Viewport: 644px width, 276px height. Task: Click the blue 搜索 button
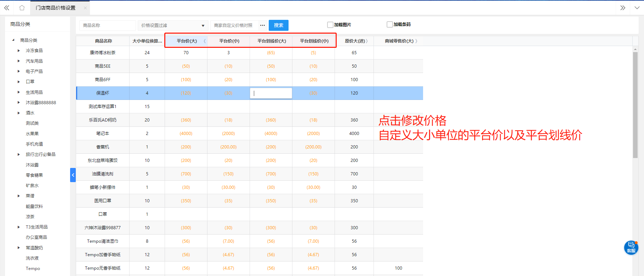278,26
